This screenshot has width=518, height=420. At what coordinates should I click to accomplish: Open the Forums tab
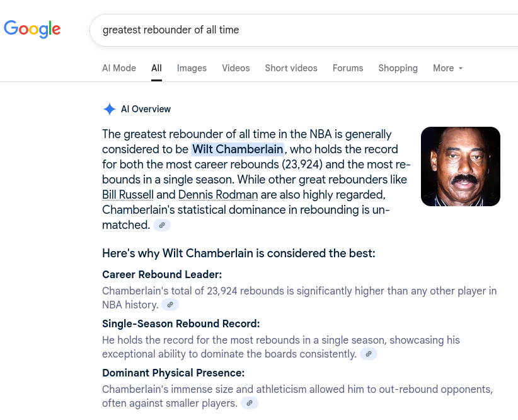pyautogui.click(x=348, y=68)
